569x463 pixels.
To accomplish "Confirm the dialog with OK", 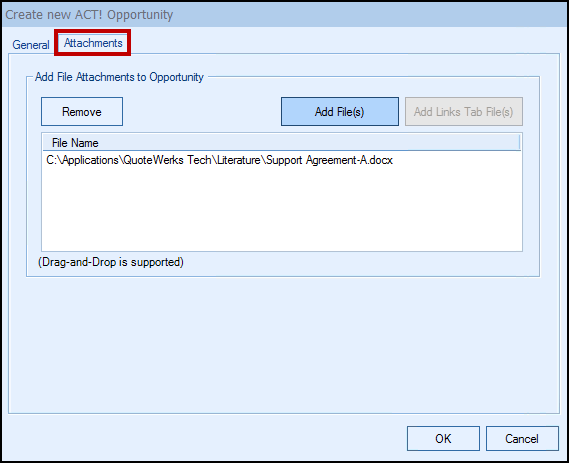I will (x=443, y=438).
